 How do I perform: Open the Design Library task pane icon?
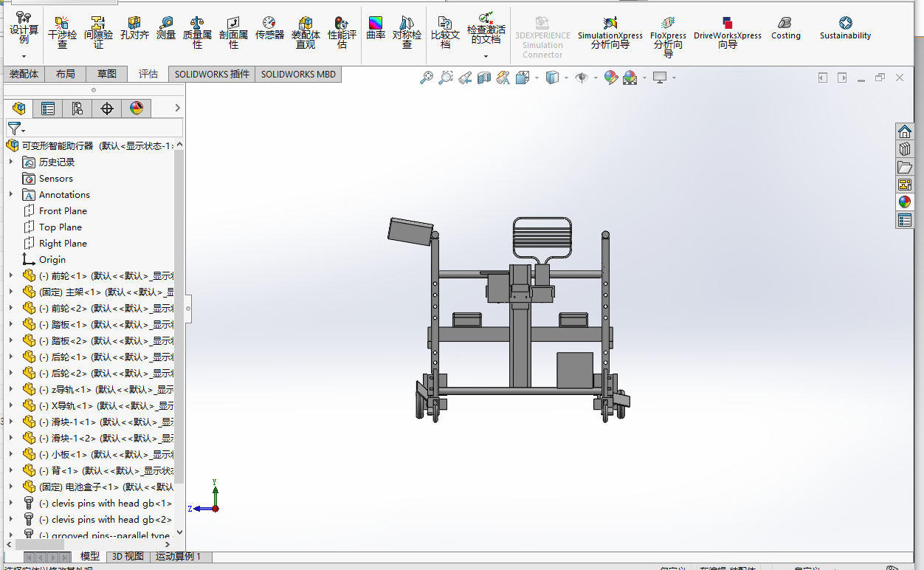click(905, 149)
